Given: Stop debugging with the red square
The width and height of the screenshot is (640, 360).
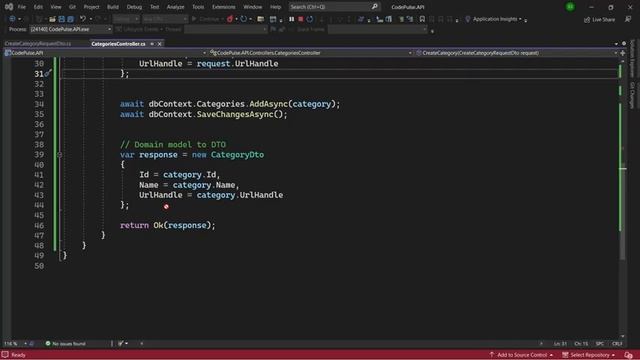Looking at the screenshot, I should coord(300,19).
